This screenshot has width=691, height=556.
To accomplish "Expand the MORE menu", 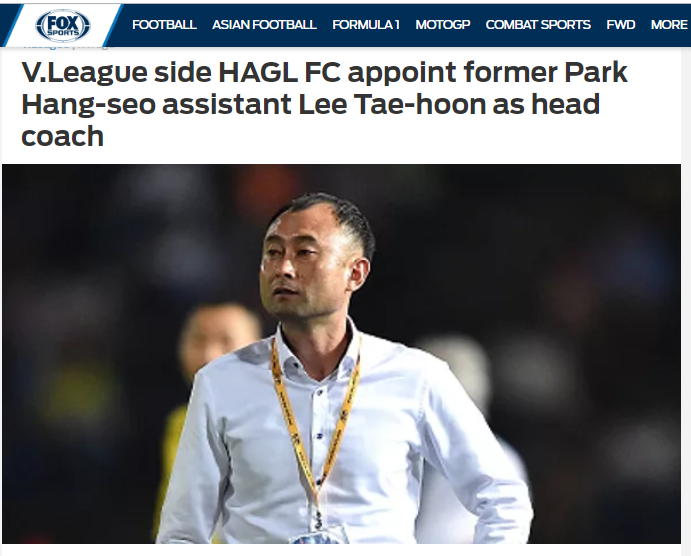I will (669, 25).
